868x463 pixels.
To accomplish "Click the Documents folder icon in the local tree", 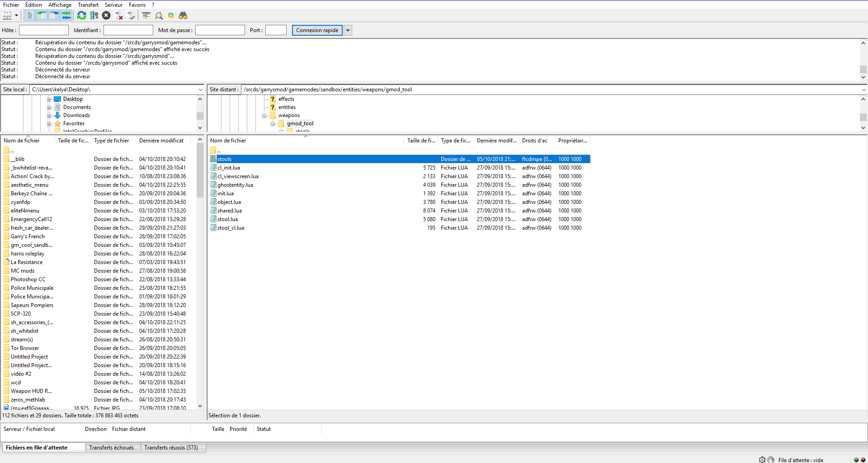I will point(57,107).
